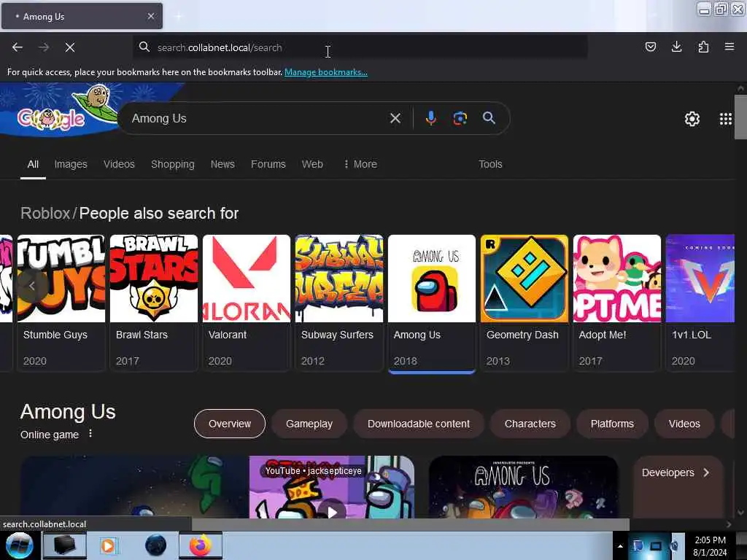The height and width of the screenshot is (560, 747).
Task: Open the Firefox hamburger menu
Action: 729,47
